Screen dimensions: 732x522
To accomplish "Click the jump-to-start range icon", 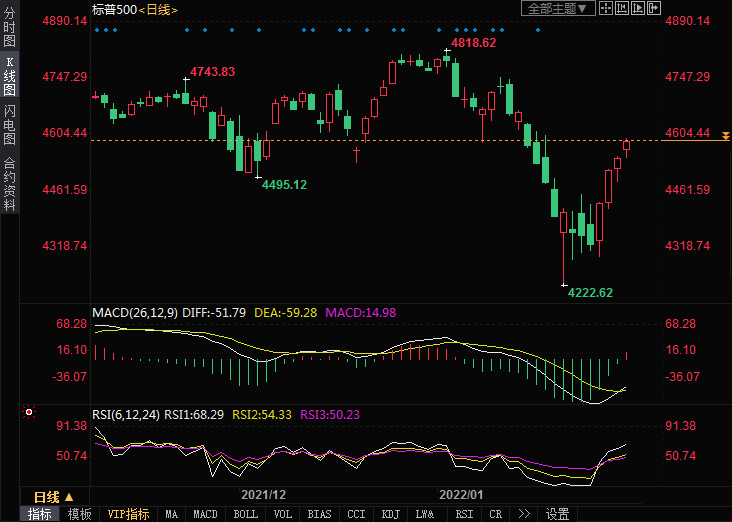I will click(623, 8).
